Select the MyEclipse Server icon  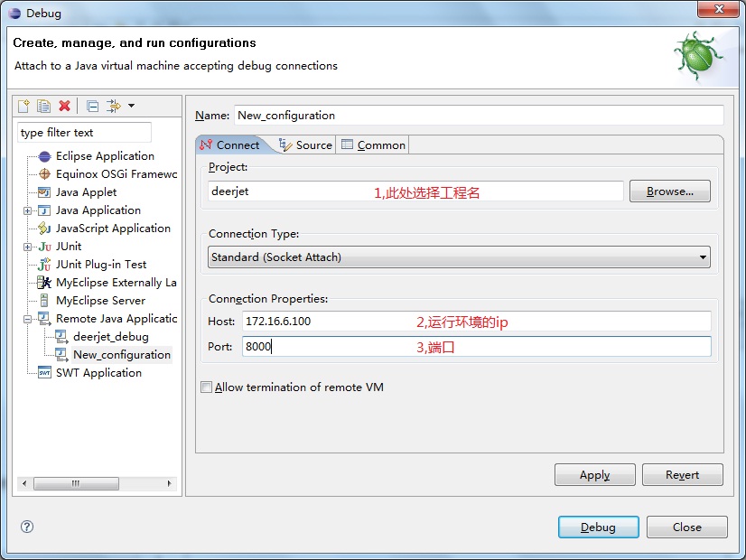pos(44,301)
